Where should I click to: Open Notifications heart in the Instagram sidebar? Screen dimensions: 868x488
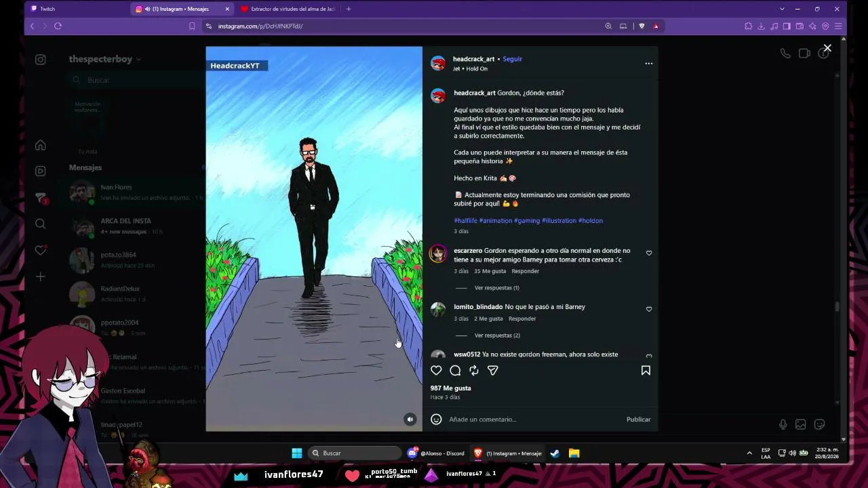coord(41,250)
